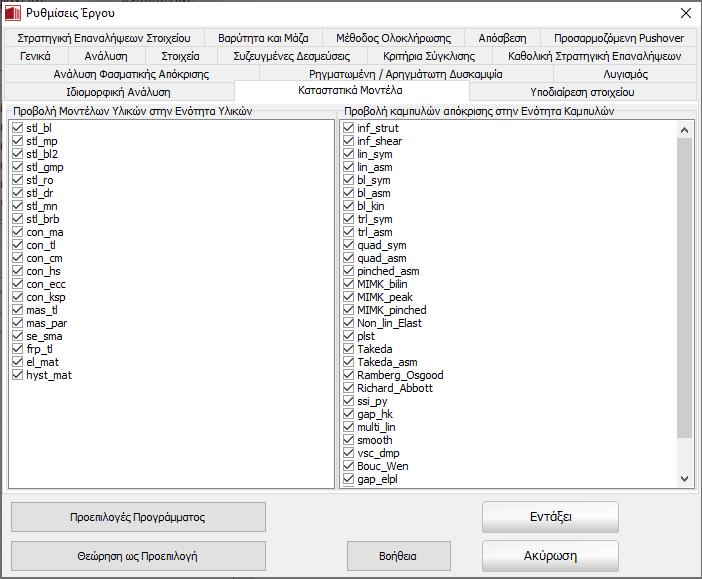Screen dimensions: 702x579
Task: Open the Ιδιομορφική Ανάλυση tab
Action: pos(118,92)
